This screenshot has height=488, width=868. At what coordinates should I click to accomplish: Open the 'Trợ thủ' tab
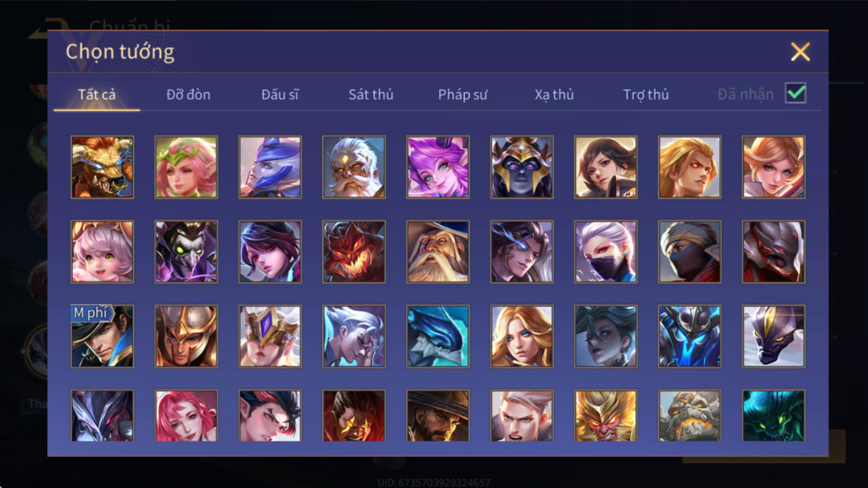click(646, 95)
